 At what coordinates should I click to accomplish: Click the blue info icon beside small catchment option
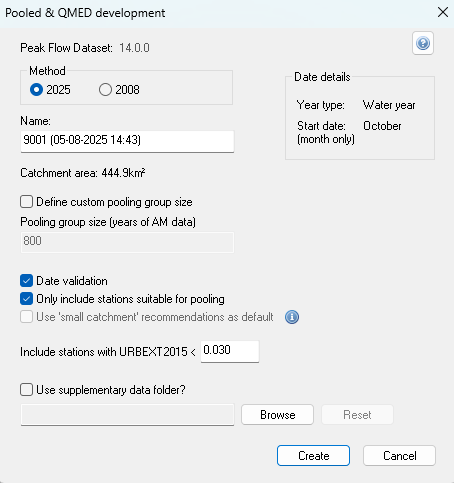pos(292,317)
